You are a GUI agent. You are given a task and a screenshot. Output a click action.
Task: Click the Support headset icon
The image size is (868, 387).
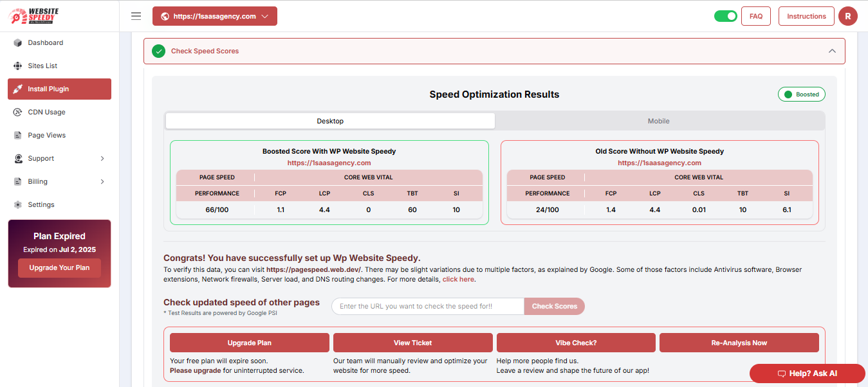(x=18, y=159)
